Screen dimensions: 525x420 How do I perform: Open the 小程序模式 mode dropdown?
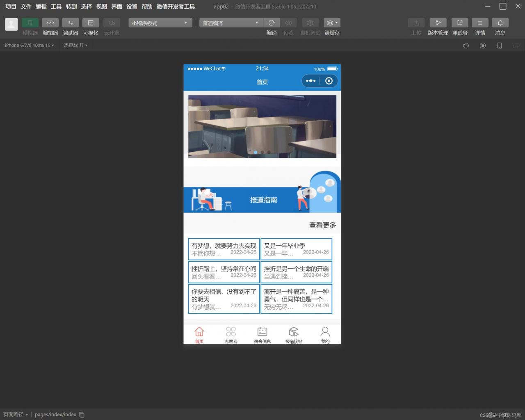point(160,23)
